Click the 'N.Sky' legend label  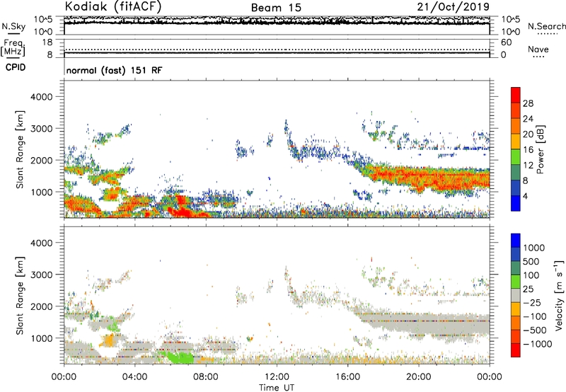(13, 26)
